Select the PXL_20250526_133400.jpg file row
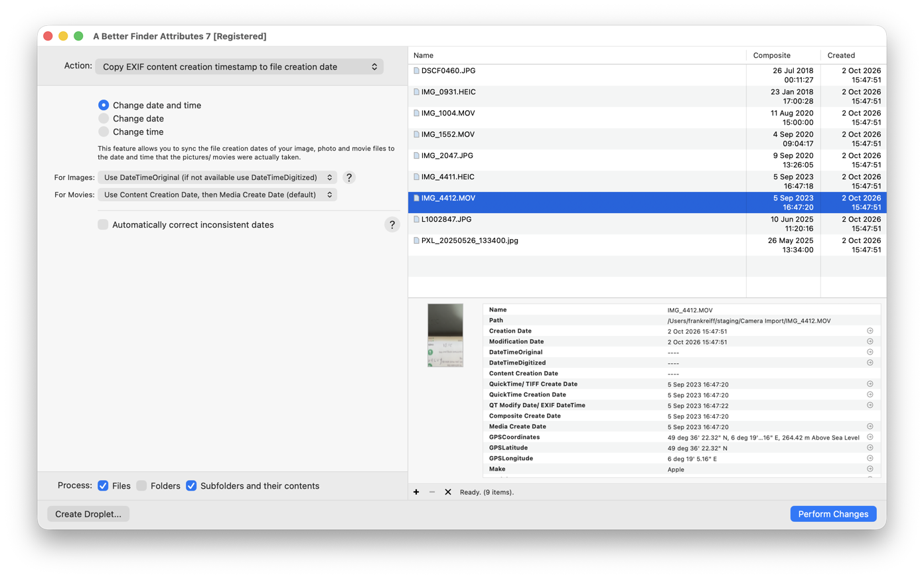This screenshot has width=924, height=579. click(x=647, y=245)
